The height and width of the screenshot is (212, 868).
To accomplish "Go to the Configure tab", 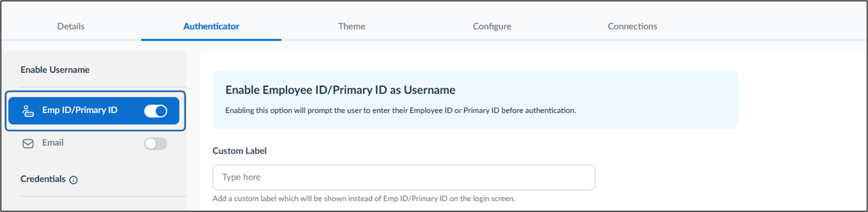I will (x=492, y=26).
